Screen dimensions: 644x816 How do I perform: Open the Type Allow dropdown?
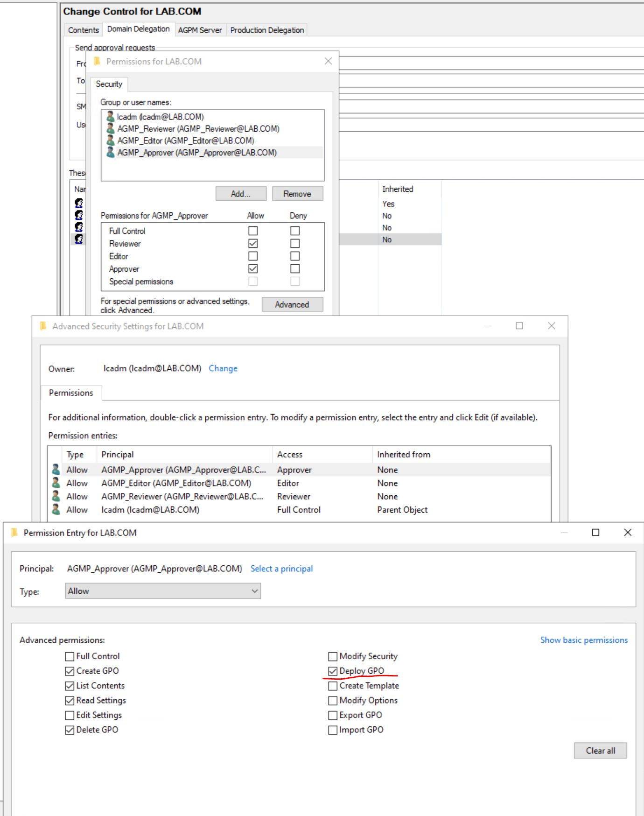click(163, 591)
